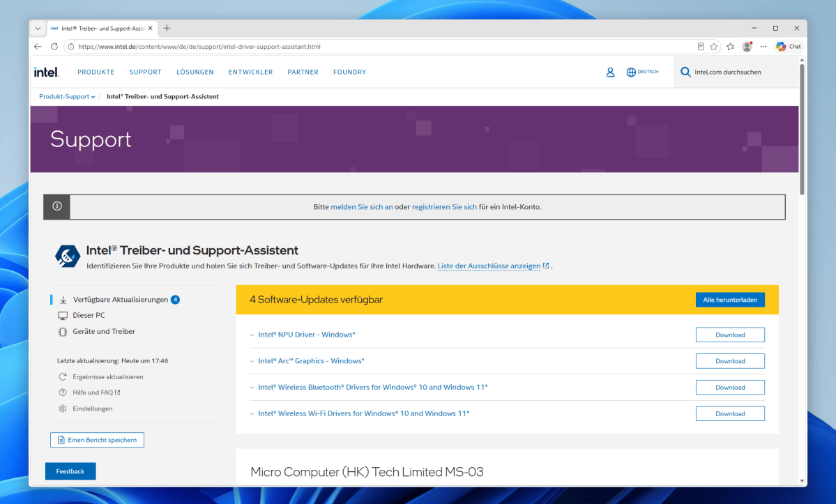The width and height of the screenshot is (836, 504).
Task: Open the LÖSUNGEN menu
Action: pos(195,72)
